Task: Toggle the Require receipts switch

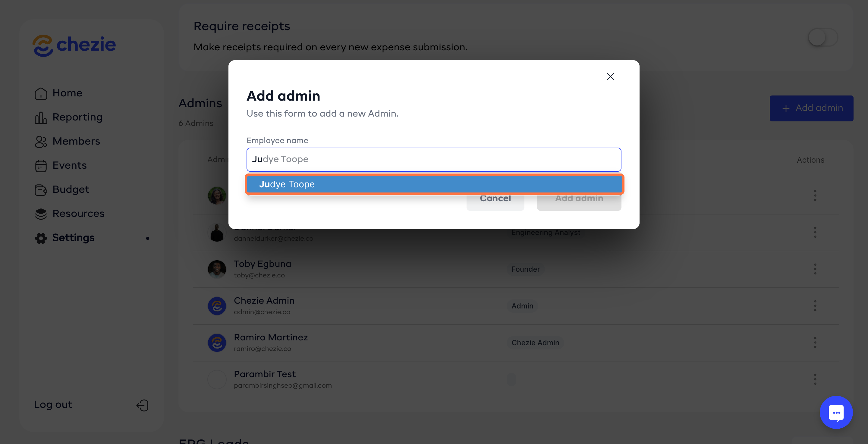Action: point(822,37)
